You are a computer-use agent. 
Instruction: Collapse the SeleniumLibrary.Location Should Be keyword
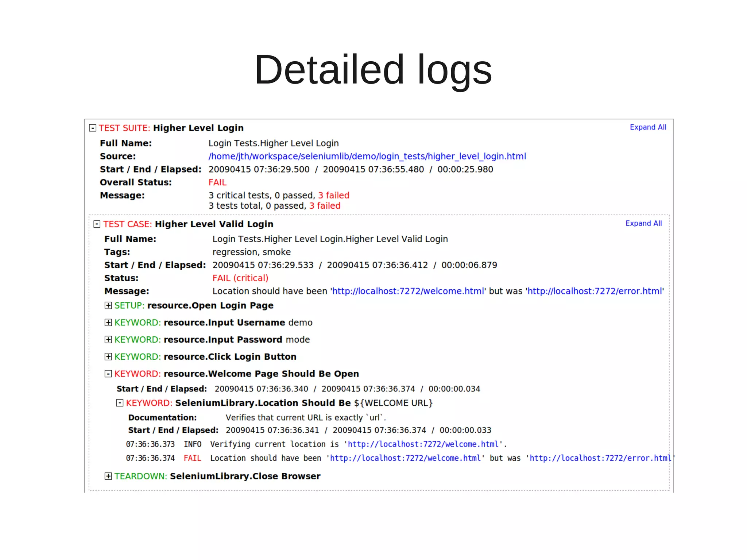pos(120,403)
